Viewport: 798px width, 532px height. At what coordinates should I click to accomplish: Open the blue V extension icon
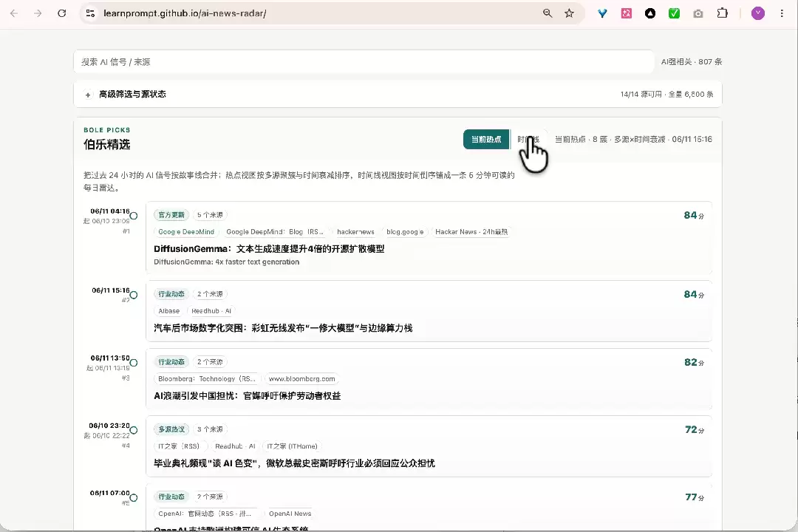pos(603,13)
